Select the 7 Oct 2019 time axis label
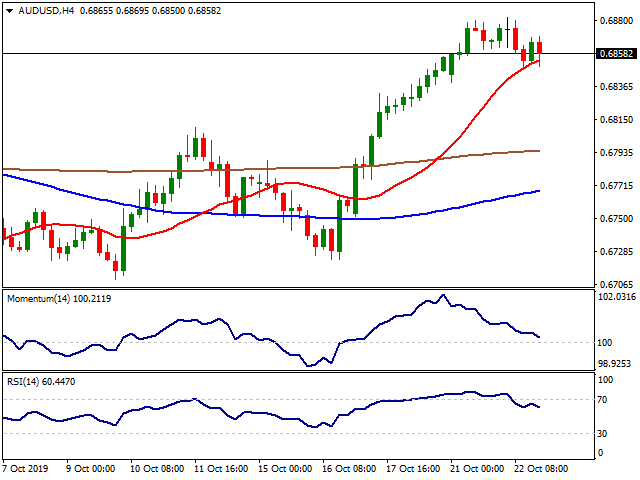The width and height of the screenshot is (640, 480). [25, 469]
